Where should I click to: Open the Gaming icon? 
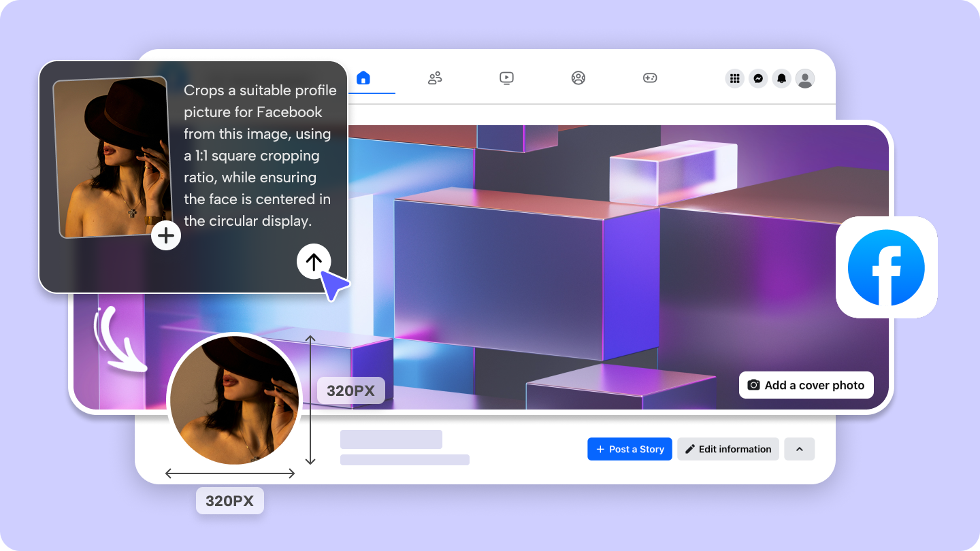[x=650, y=78]
